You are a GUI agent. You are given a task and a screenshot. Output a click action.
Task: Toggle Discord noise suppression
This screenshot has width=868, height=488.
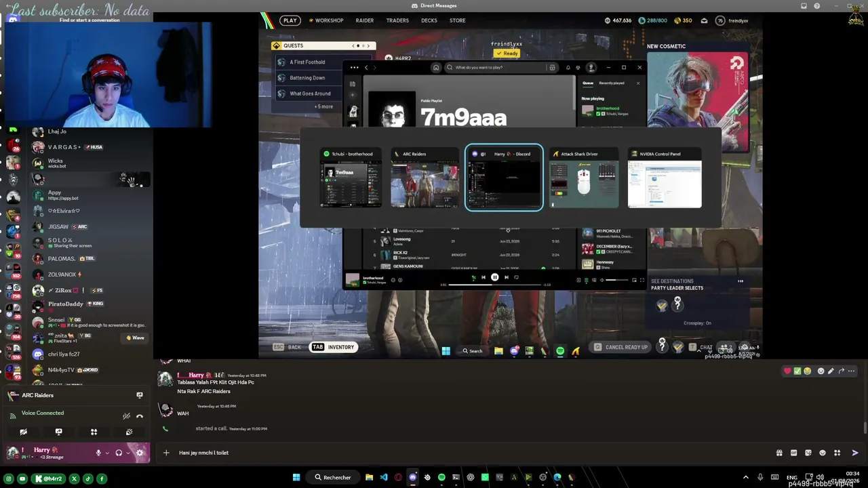point(126,416)
